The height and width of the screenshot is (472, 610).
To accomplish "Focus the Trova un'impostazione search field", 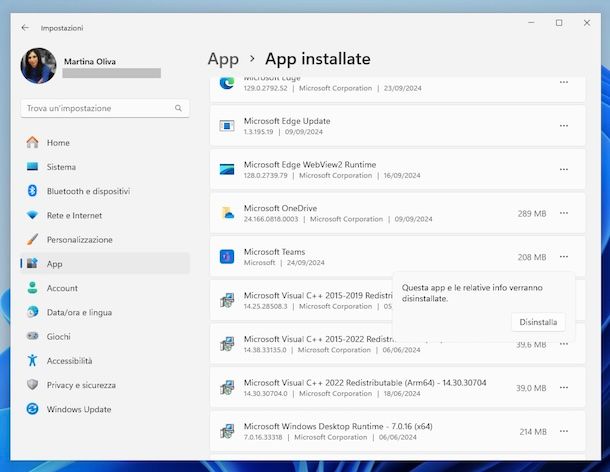I will [x=105, y=108].
